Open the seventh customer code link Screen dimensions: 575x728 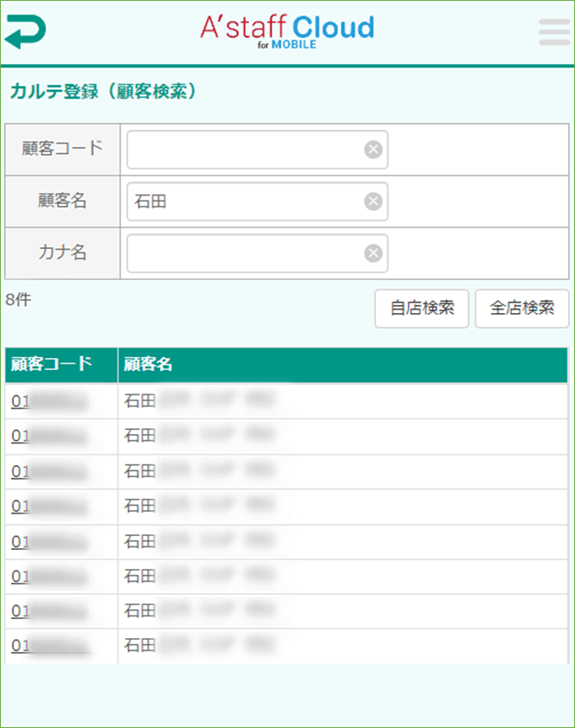[48, 611]
